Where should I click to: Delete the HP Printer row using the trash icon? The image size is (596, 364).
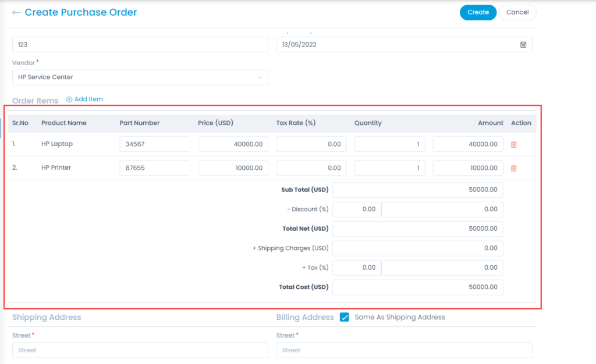coord(513,168)
